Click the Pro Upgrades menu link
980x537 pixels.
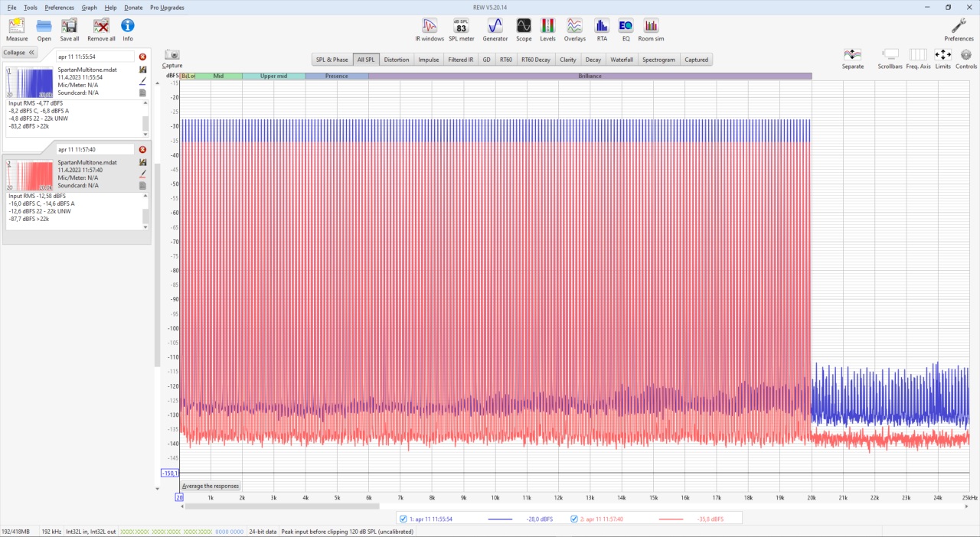click(167, 8)
